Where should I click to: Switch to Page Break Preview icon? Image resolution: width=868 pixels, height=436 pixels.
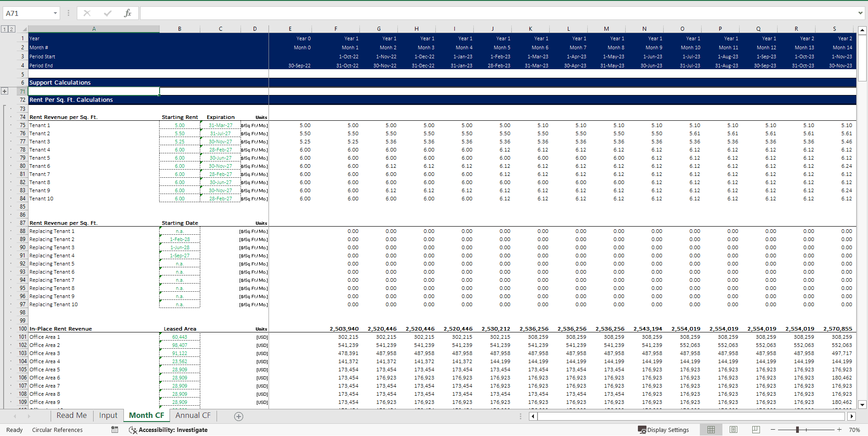pyautogui.click(x=755, y=429)
